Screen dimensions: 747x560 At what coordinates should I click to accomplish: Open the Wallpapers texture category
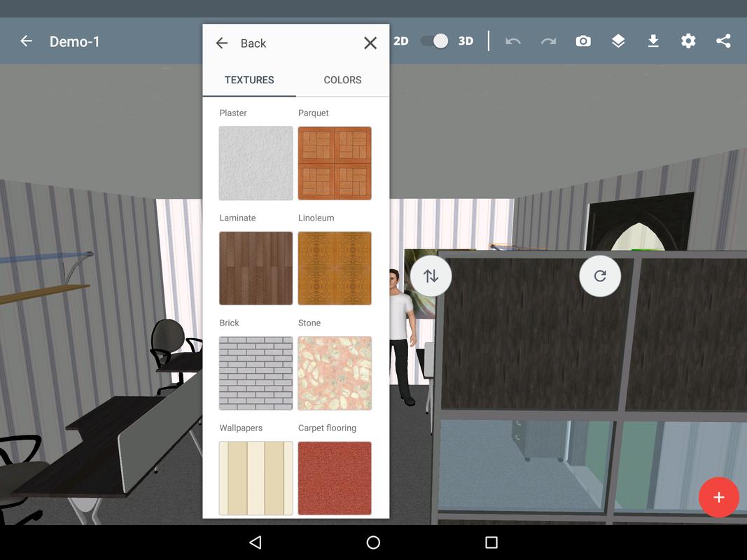256,478
